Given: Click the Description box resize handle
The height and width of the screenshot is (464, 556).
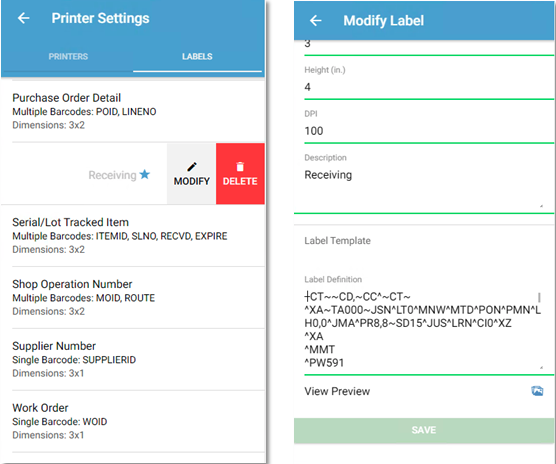Looking at the screenshot, I should tap(541, 206).
